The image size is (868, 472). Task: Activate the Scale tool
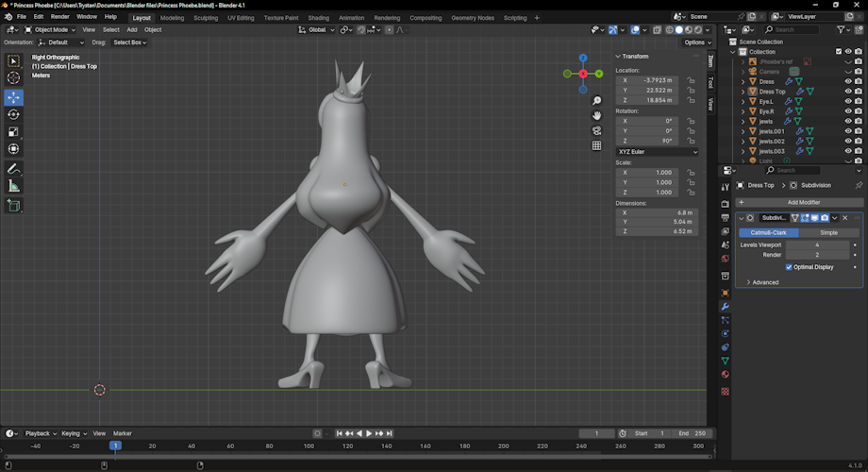point(13,132)
